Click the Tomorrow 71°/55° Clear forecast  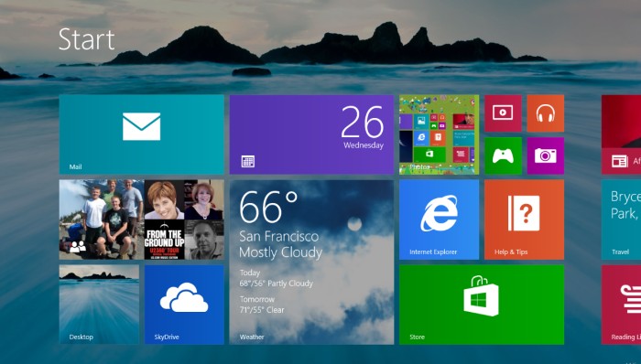point(262,305)
